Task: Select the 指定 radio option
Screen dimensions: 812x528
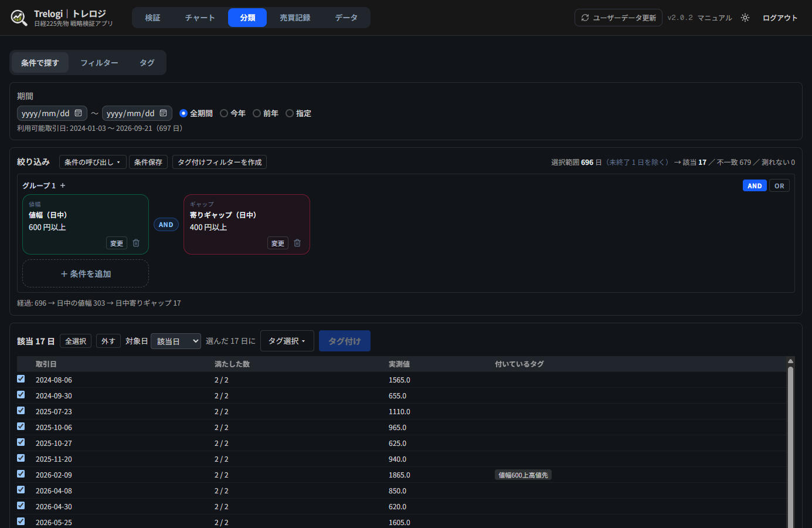Action: pos(290,113)
